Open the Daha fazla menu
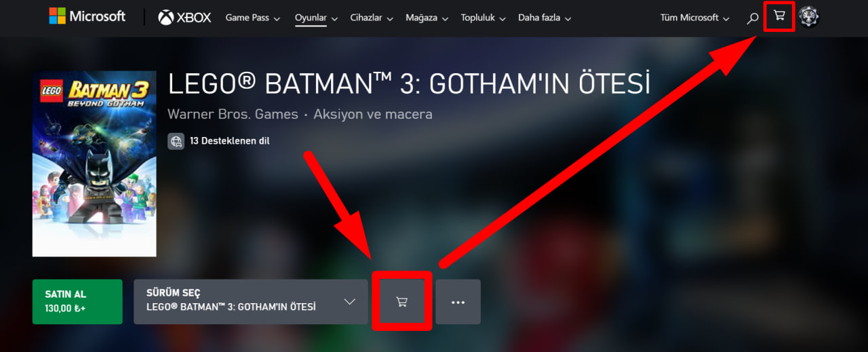This screenshot has height=352, width=868. 545,18
